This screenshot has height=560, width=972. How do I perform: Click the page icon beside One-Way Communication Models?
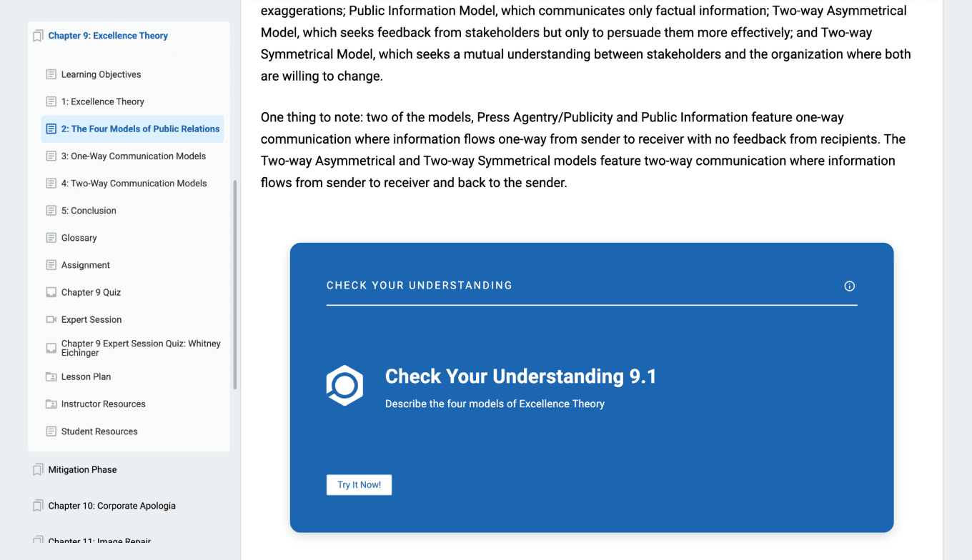[51, 156]
